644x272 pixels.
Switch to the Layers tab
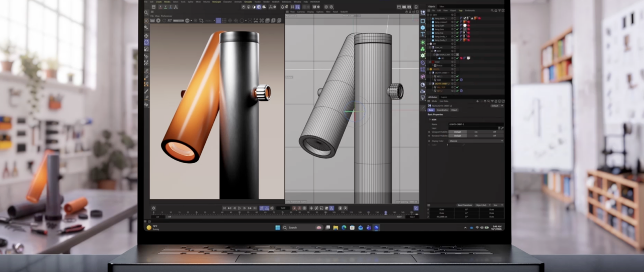[x=444, y=97]
